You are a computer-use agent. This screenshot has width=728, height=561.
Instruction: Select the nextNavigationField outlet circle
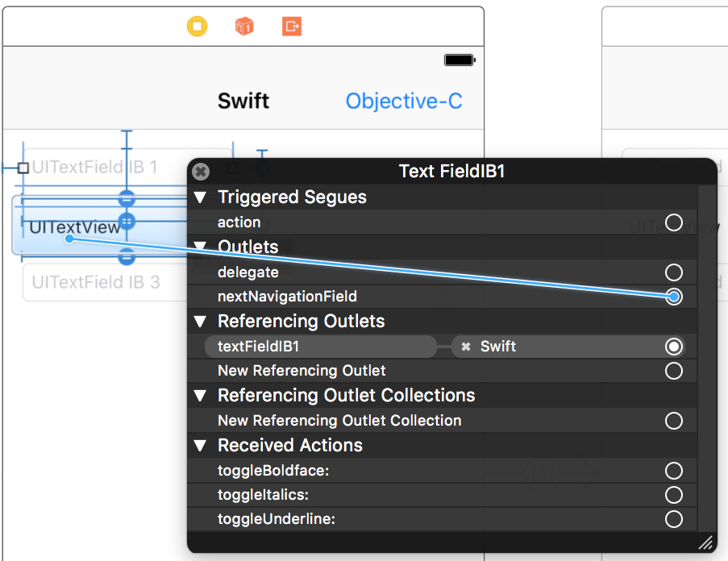pyautogui.click(x=673, y=297)
